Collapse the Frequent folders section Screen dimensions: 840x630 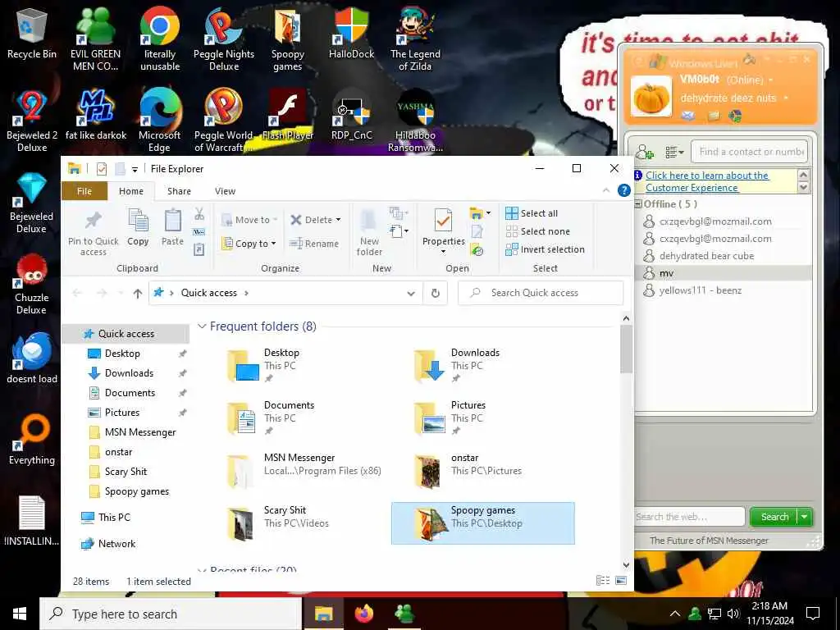coord(202,326)
